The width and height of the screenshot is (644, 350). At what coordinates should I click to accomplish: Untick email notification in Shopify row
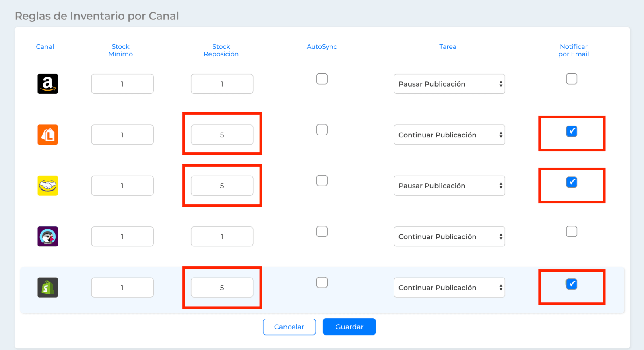(572, 284)
